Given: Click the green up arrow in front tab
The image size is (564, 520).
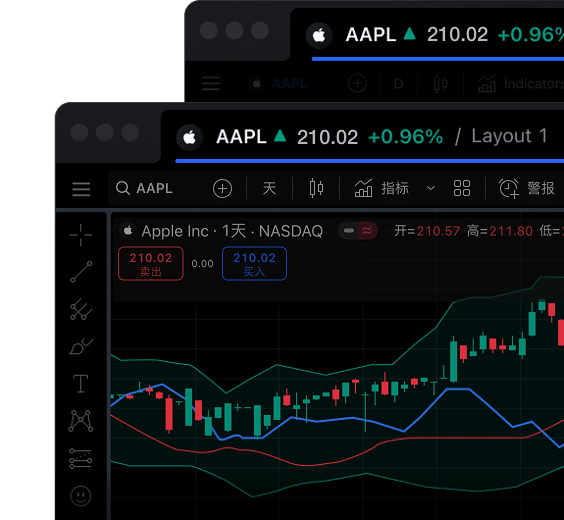Looking at the screenshot, I should pyautogui.click(x=280, y=136).
